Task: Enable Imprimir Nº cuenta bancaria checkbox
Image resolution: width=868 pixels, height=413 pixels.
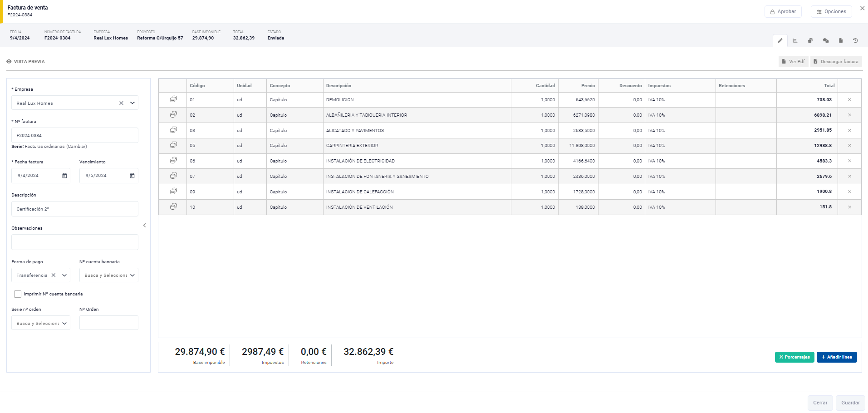Action: point(18,294)
